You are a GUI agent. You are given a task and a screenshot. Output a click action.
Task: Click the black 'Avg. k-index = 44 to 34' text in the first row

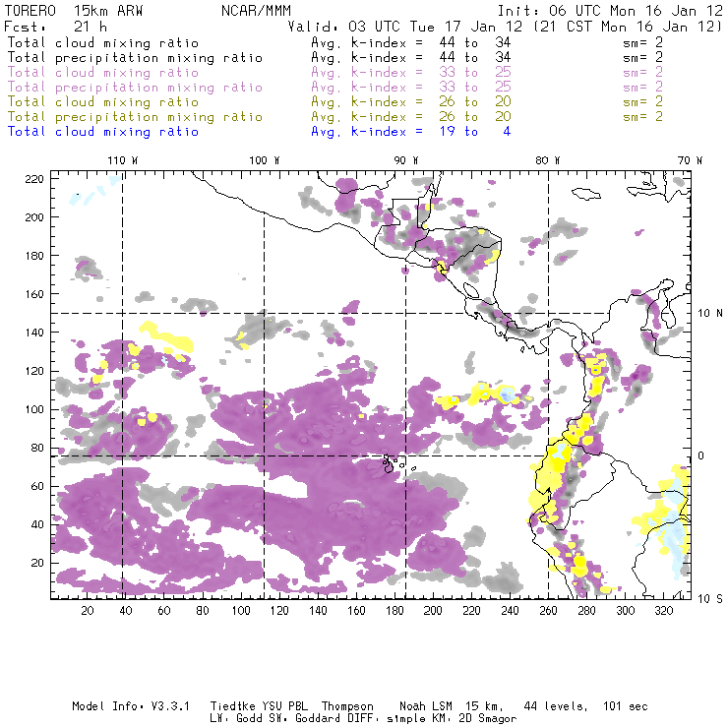[x=411, y=42]
